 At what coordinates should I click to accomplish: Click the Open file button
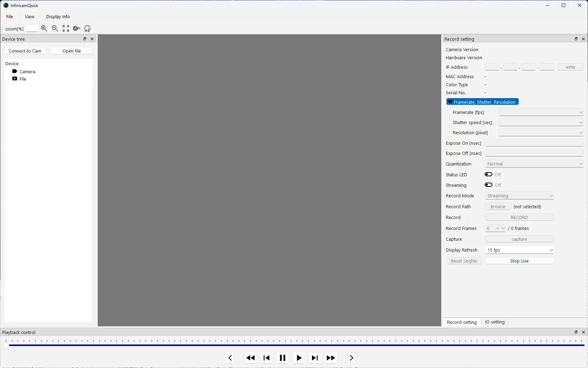pos(71,51)
